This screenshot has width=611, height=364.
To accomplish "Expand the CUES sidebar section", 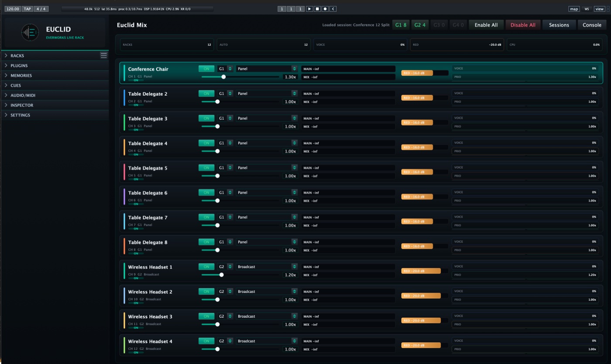I will pos(55,85).
